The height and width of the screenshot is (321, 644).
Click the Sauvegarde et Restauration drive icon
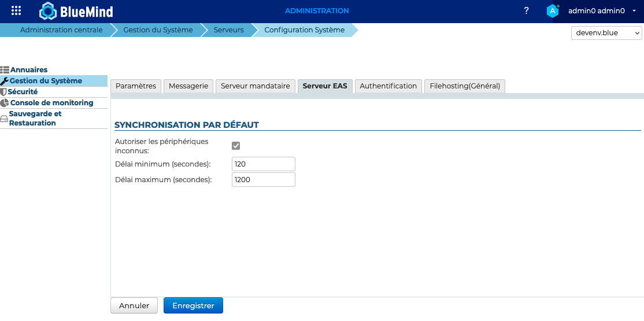coord(4,119)
